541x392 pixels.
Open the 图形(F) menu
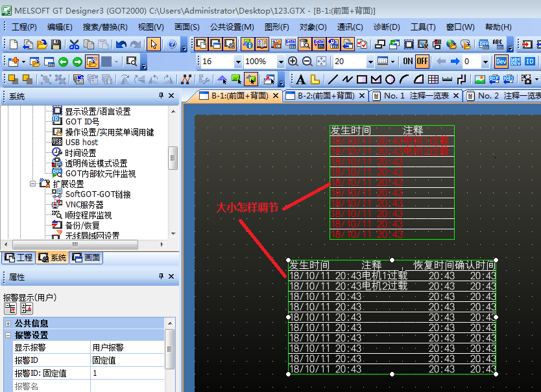click(x=277, y=27)
